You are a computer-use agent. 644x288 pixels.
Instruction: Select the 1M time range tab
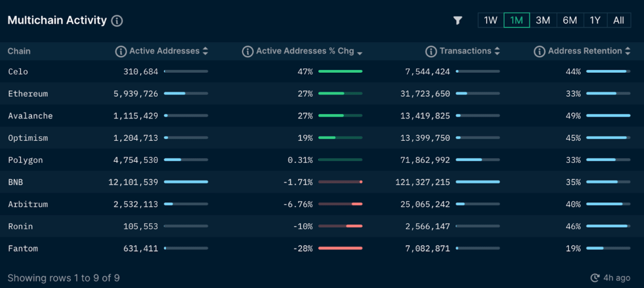(x=516, y=21)
